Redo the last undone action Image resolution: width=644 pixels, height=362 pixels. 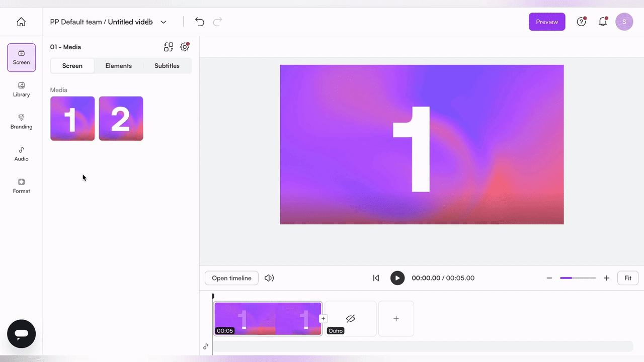tap(217, 22)
